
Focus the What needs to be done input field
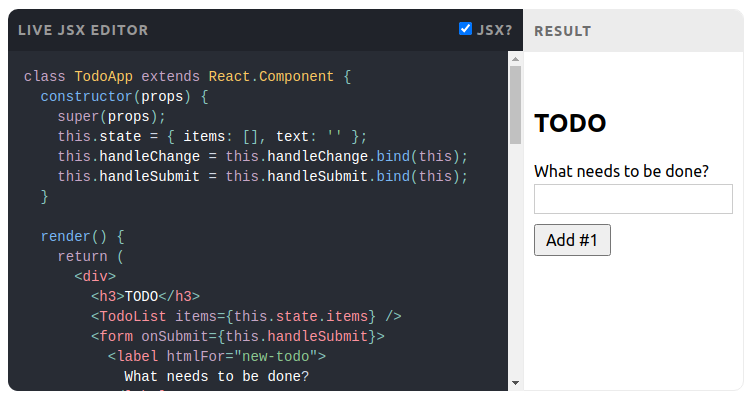click(x=633, y=199)
